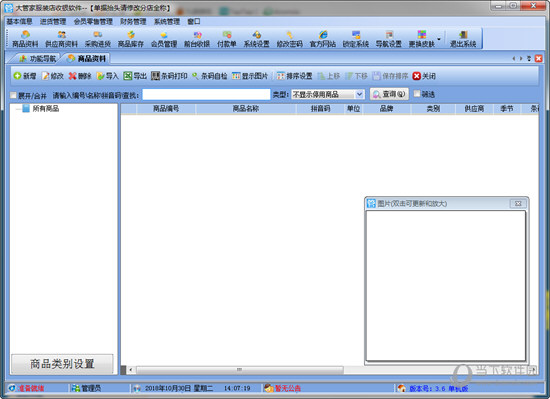The image size is (550, 399).
Task: Click 修改 edit button
Action: 53,76
